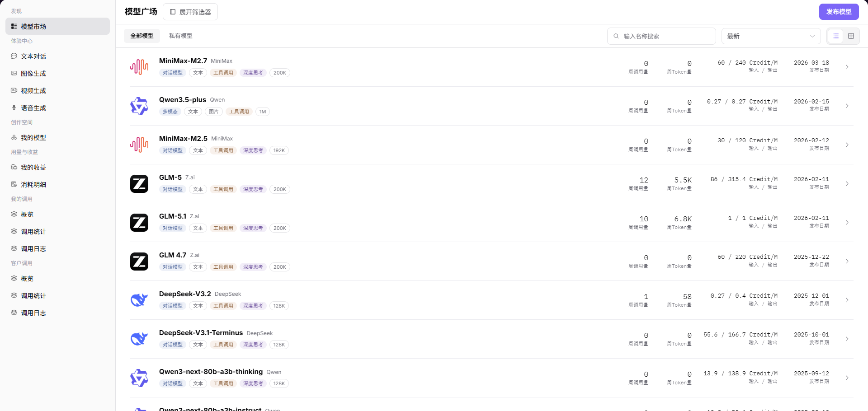868x411 pixels.
Task: Open the 消耗明细 receipt icon
Action: point(14,184)
